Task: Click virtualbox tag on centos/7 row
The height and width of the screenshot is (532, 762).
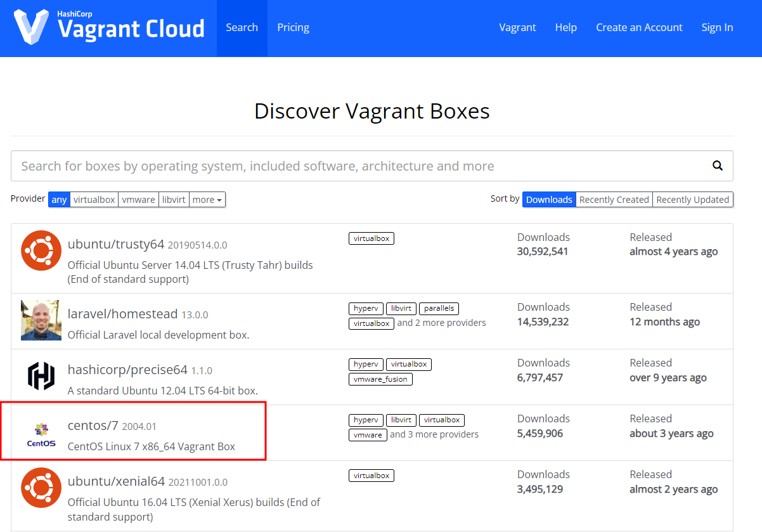Action: [x=442, y=420]
